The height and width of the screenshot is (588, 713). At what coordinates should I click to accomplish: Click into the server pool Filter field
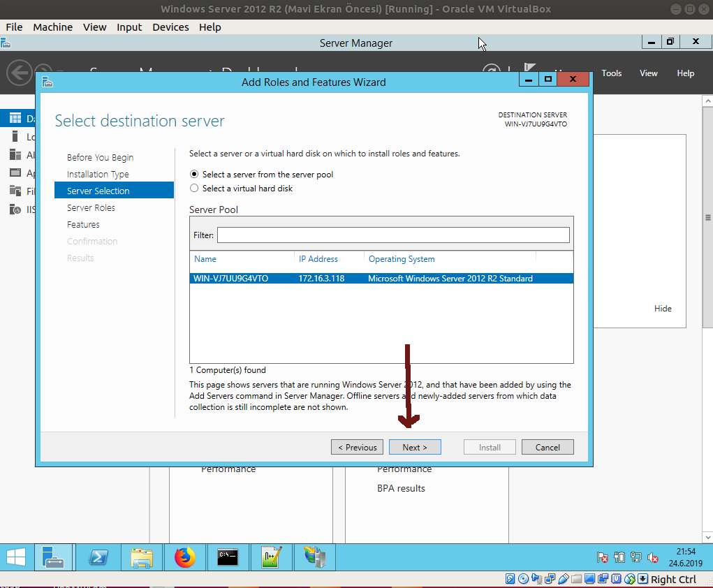point(393,235)
